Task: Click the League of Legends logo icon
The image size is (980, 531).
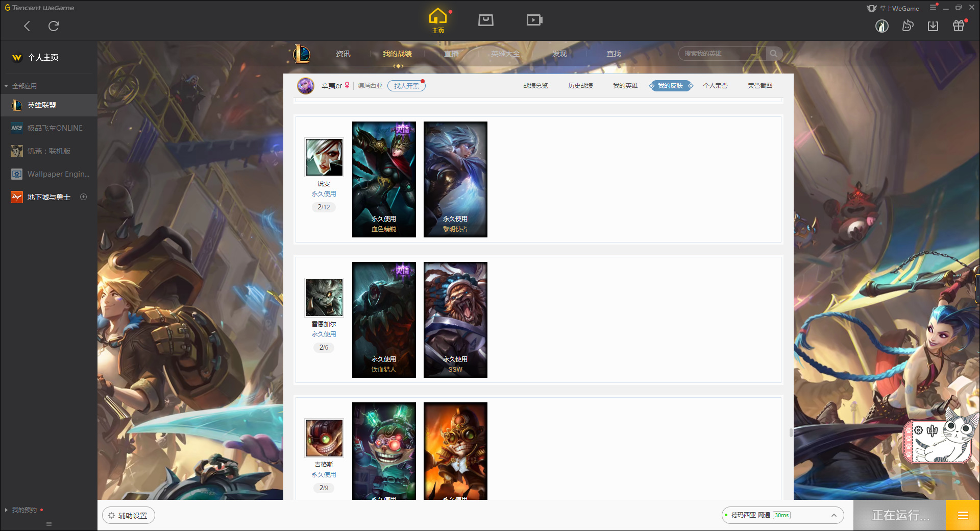Action: pos(302,54)
